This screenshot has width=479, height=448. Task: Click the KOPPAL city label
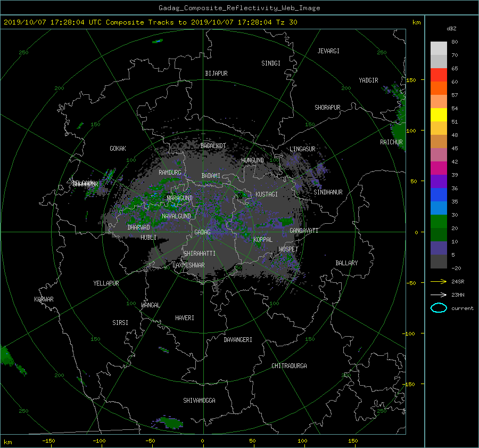click(263, 239)
